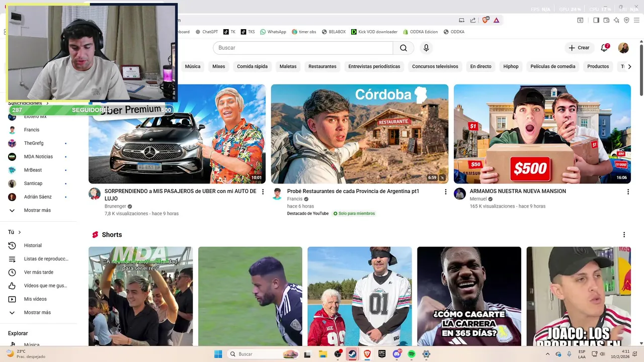Viewport: 644px width, 362px height.
Task: Click the share page icon in address bar
Action: point(473,20)
